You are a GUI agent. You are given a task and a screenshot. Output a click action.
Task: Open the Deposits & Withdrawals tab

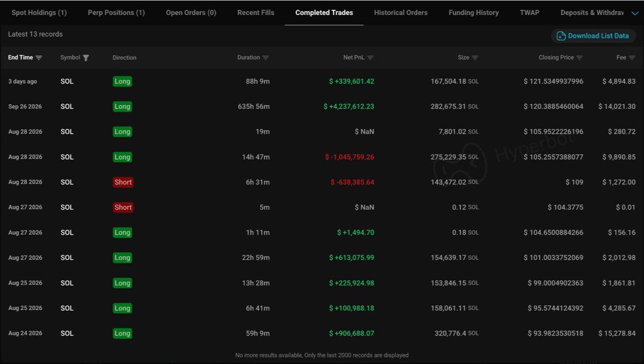pos(592,12)
